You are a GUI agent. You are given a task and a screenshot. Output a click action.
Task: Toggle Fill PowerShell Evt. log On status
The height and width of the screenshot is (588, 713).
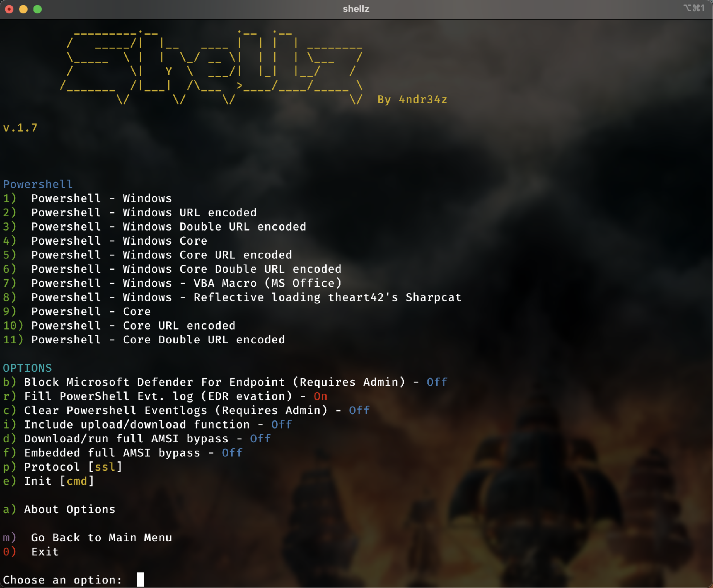click(320, 396)
